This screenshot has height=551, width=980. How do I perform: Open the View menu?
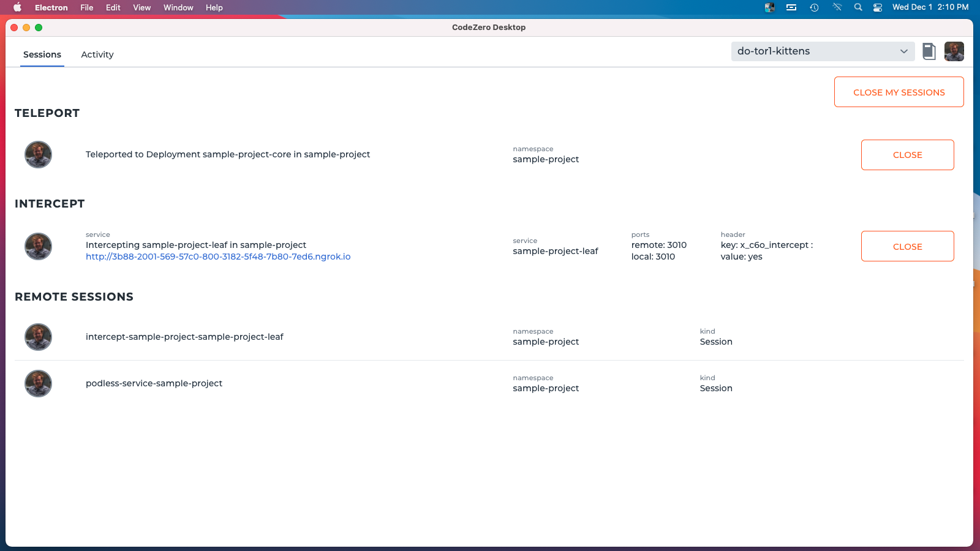pos(142,7)
